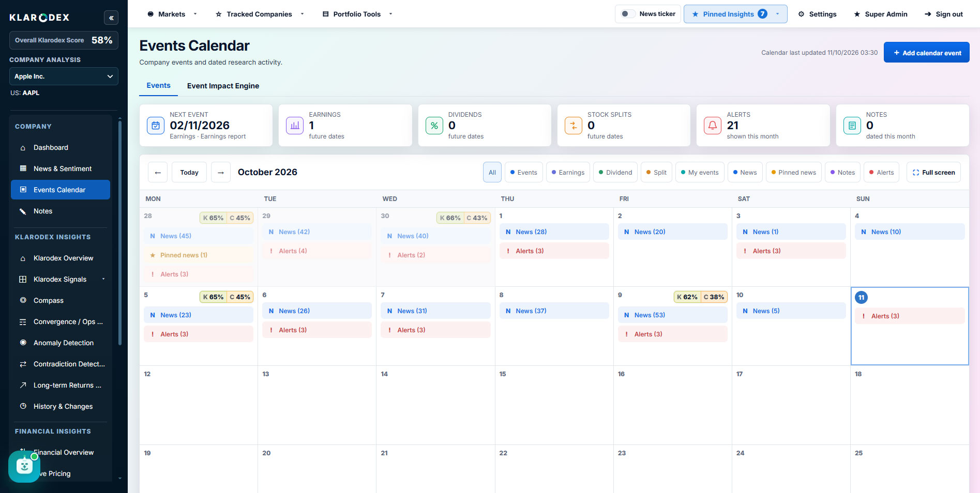Click the News & Sentiment grid icon
Viewport: 980px width, 493px height.
(x=23, y=168)
